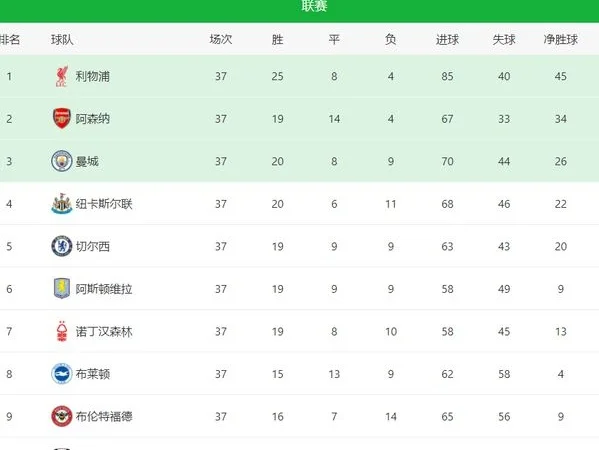Click the Aston Villa crest icon
The width and height of the screenshot is (599, 450).
pos(62,288)
